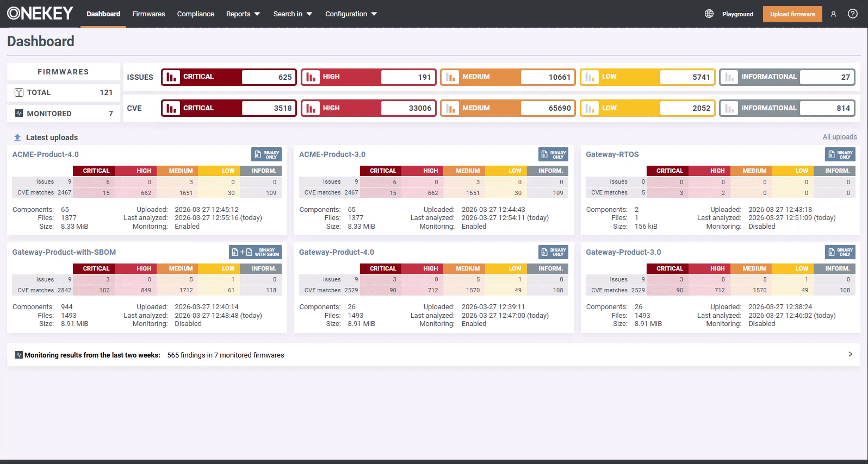Click the help question mark icon
The image size is (868, 464).
click(x=852, y=14)
